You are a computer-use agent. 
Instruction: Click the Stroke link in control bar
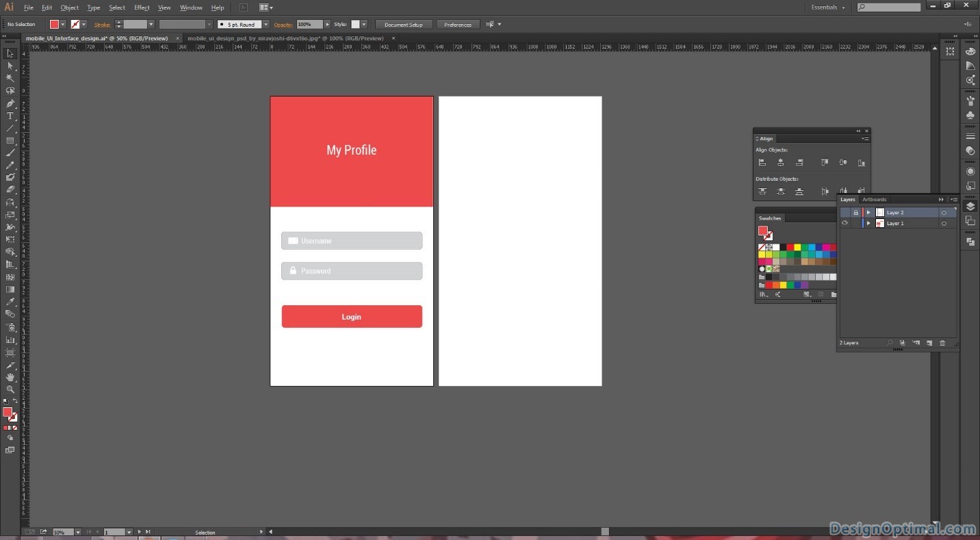point(102,25)
